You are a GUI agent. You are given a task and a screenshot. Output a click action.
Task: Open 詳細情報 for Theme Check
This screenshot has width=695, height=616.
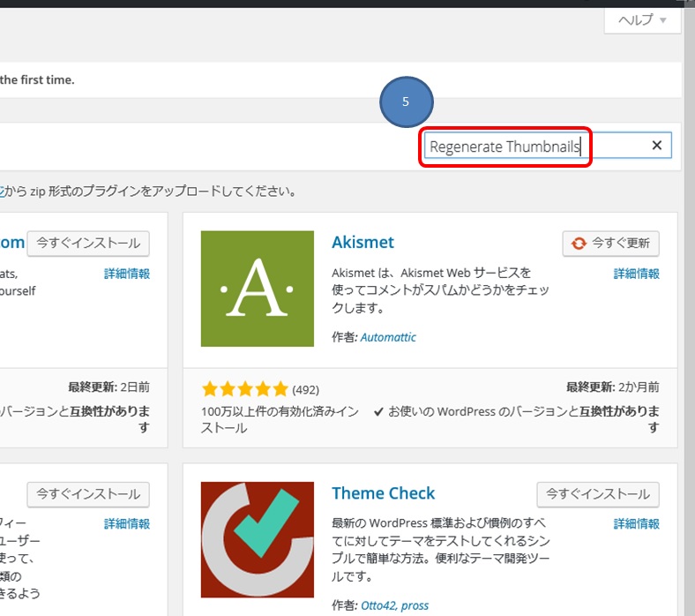(636, 524)
